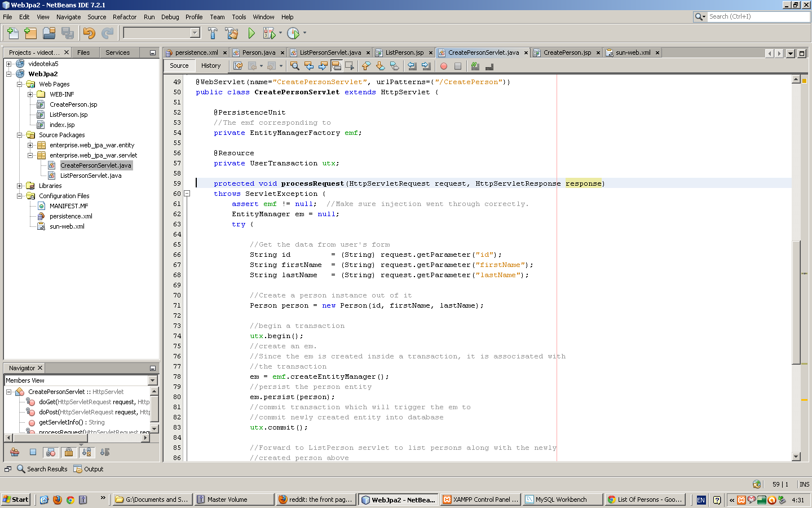The height and width of the screenshot is (508, 812).
Task: Open the Output window
Action: (x=89, y=469)
